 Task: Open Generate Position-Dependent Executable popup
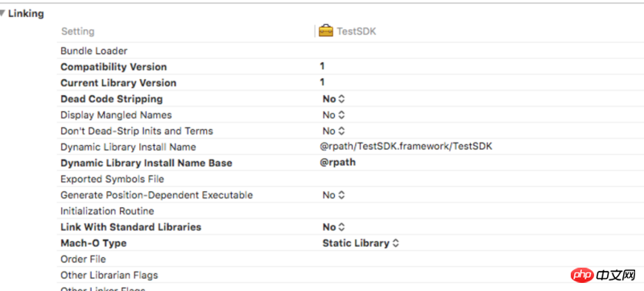click(333, 195)
